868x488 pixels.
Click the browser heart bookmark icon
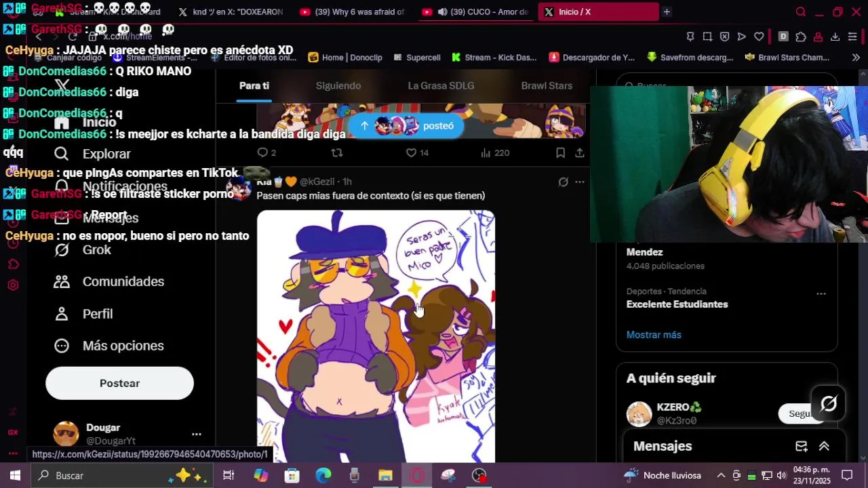(x=759, y=37)
